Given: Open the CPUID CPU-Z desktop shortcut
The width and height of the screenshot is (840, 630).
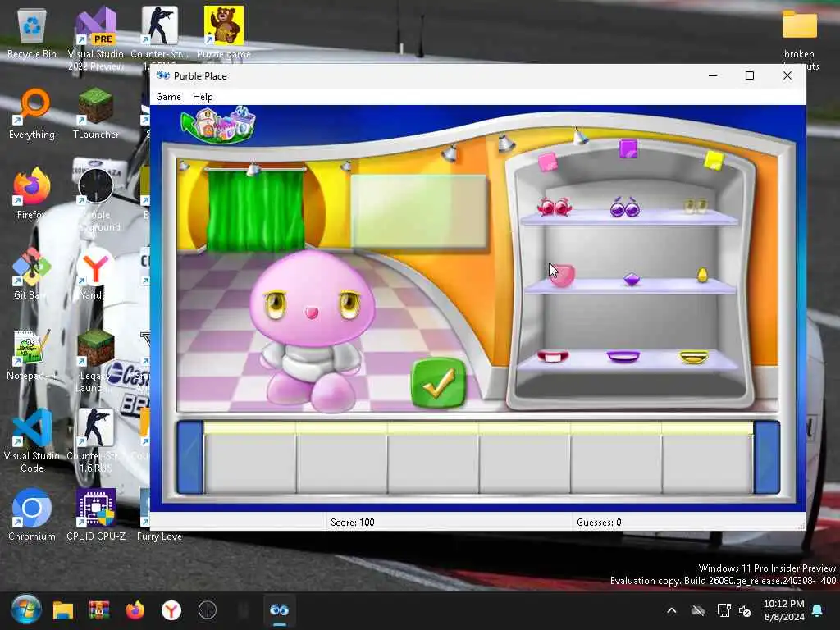Looking at the screenshot, I should pyautogui.click(x=95, y=515).
